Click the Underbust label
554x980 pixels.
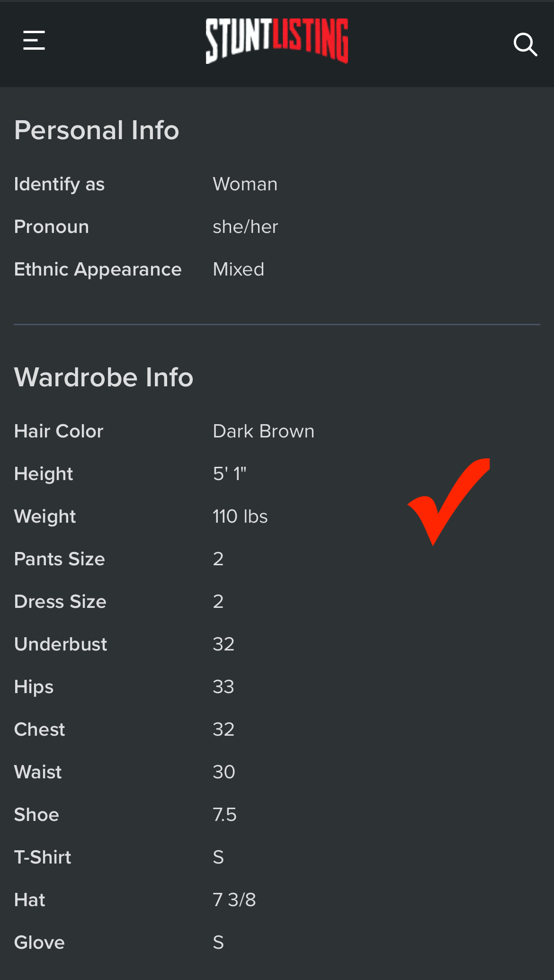(x=61, y=644)
